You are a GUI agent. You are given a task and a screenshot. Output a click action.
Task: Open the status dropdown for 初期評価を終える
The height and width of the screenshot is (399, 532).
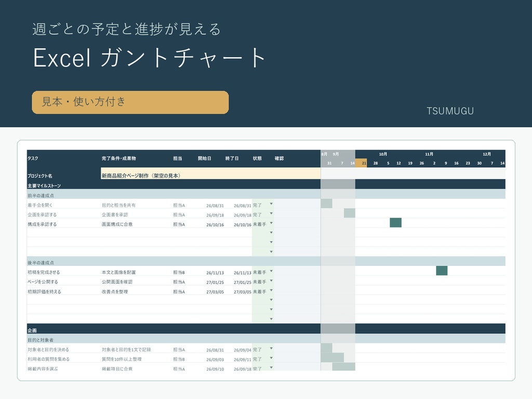pyautogui.click(x=271, y=290)
